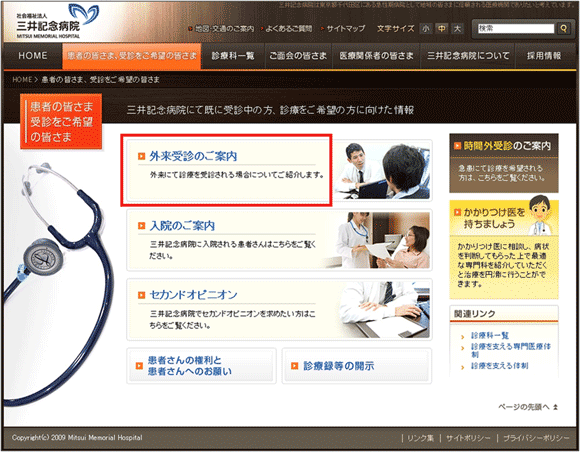Open 時間外受診のご案内 banner

[504, 163]
